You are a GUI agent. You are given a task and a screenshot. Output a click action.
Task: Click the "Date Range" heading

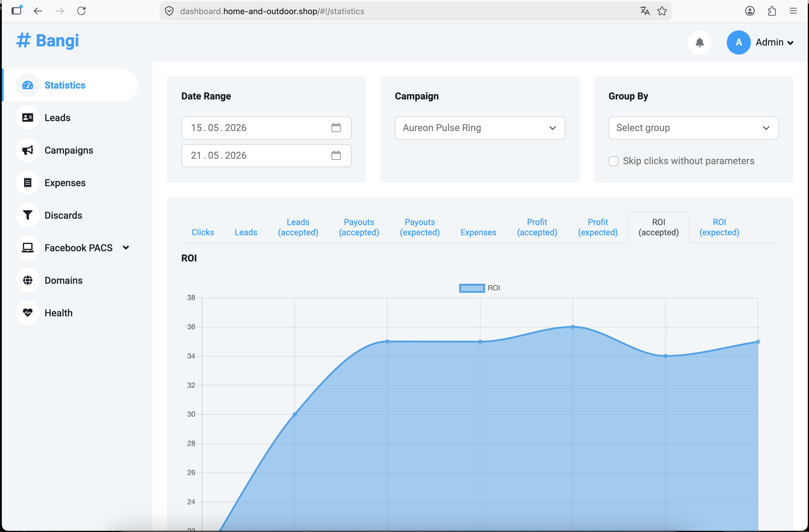206,96
